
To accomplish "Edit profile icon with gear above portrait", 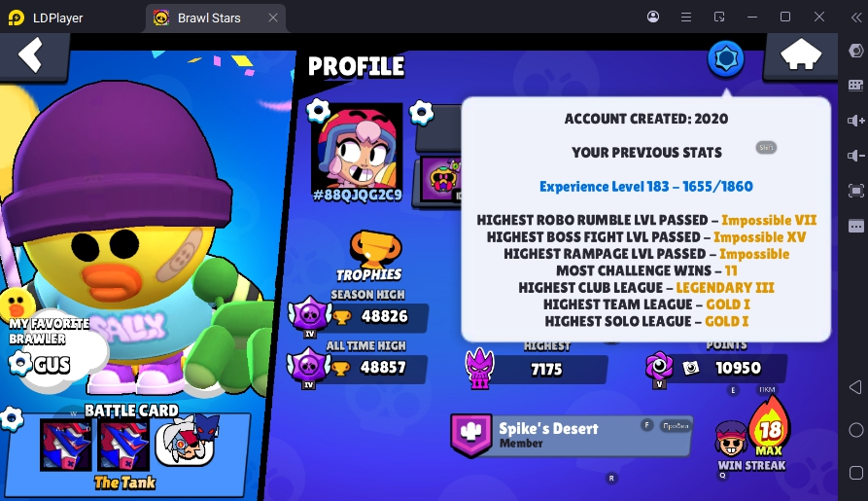I will [318, 110].
